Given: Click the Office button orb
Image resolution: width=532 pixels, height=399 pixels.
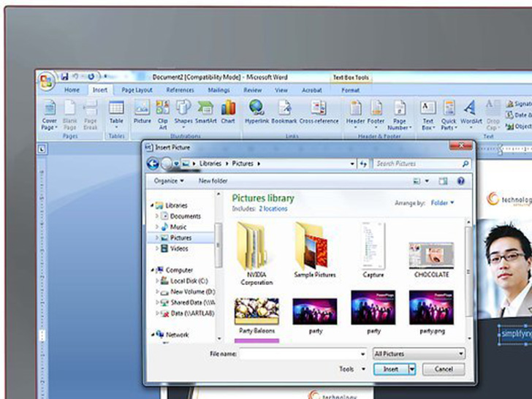Looking at the screenshot, I should tap(47, 80).
